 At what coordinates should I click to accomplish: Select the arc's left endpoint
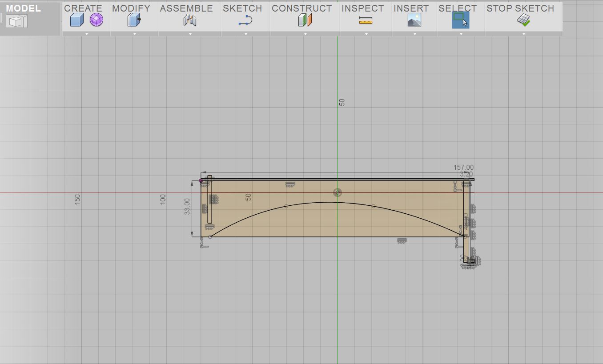(x=210, y=236)
